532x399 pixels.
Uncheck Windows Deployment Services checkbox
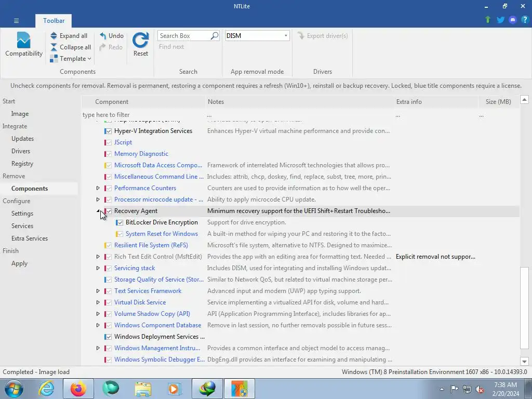pos(109,337)
